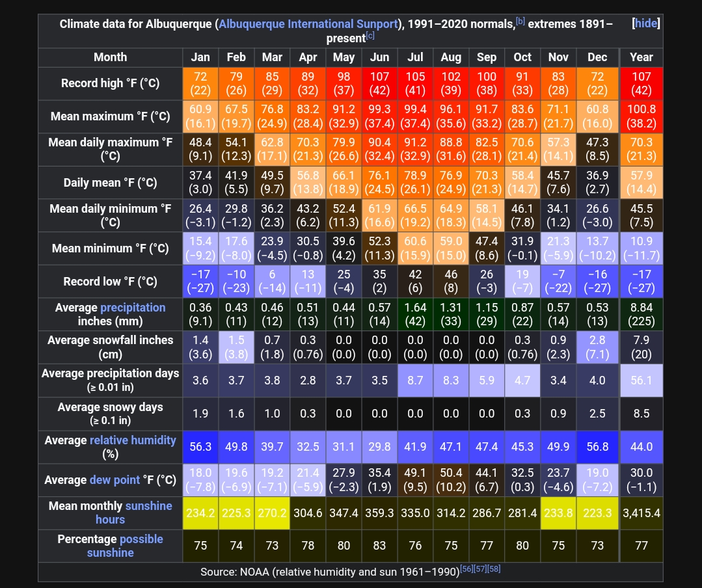Click the Source: NOAA footer text
This screenshot has width=702, height=588.
(x=330, y=572)
